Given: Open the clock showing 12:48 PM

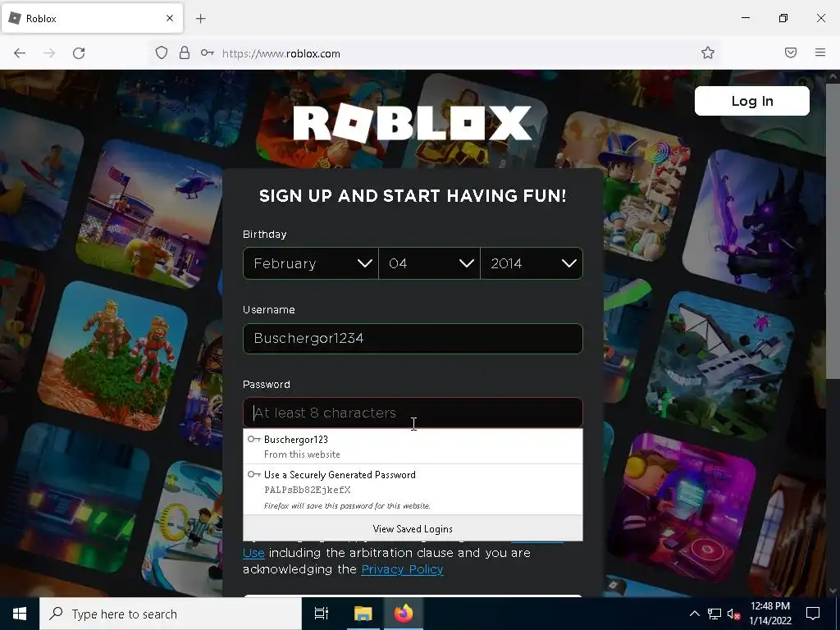Looking at the screenshot, I should click(769, 614).
